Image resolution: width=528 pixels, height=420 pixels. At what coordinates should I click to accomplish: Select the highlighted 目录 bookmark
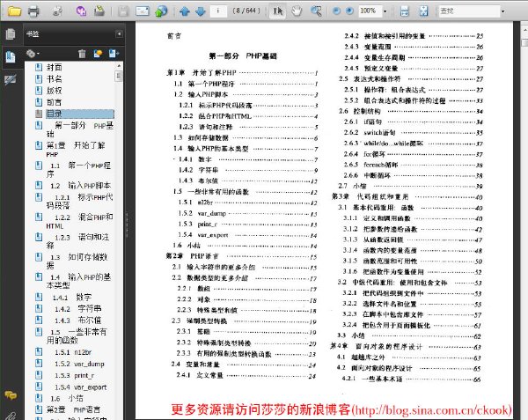[x=80, y=114]
